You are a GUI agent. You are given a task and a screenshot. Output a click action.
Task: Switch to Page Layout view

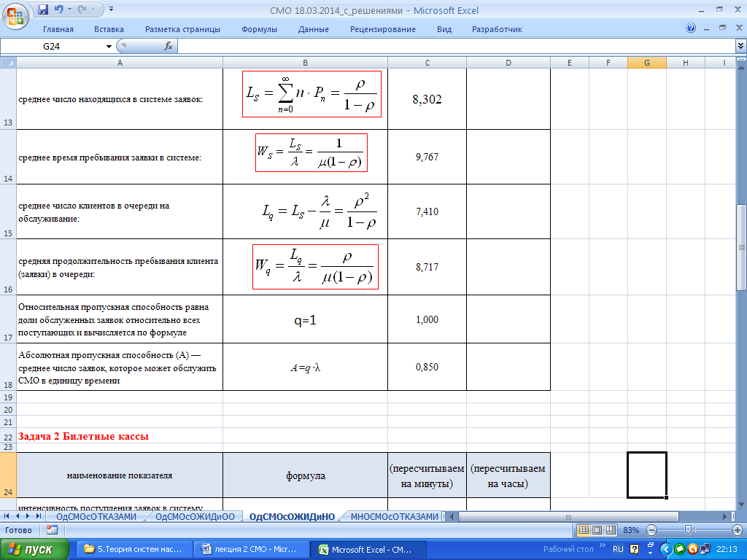597,529
